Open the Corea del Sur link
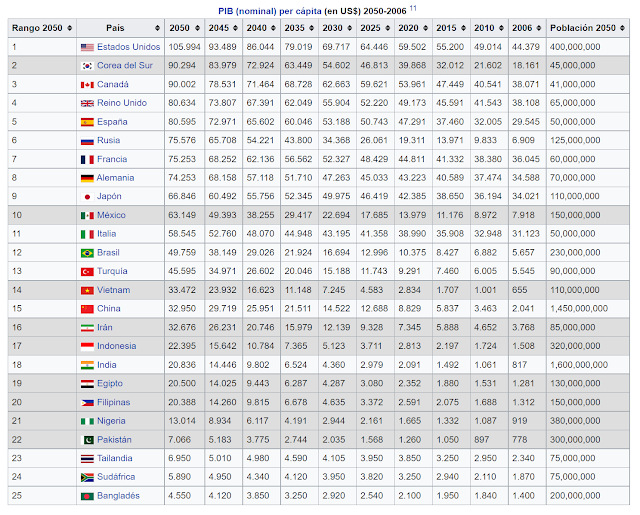Image resolution: width=640 pixels, height=515 pixels. [125, 66]
